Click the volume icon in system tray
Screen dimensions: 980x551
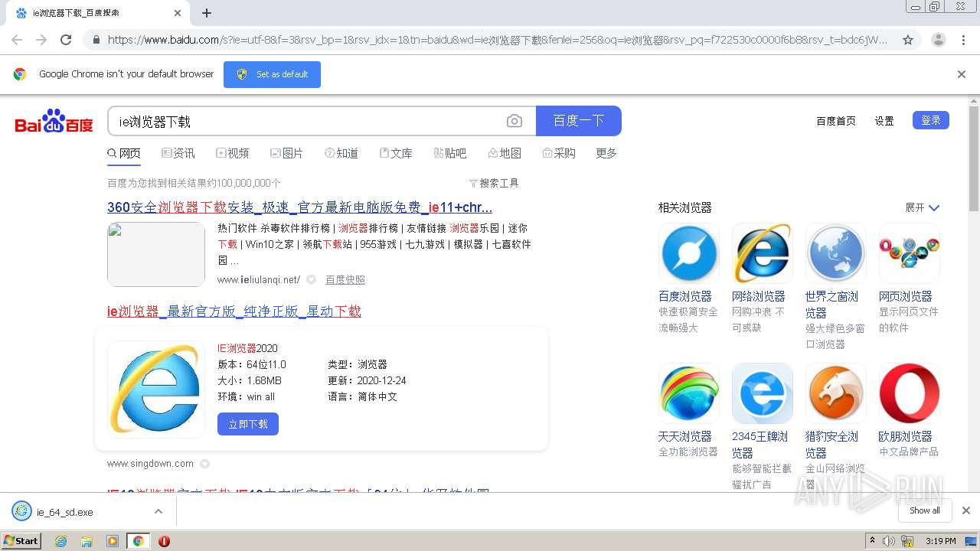point(889,541)
